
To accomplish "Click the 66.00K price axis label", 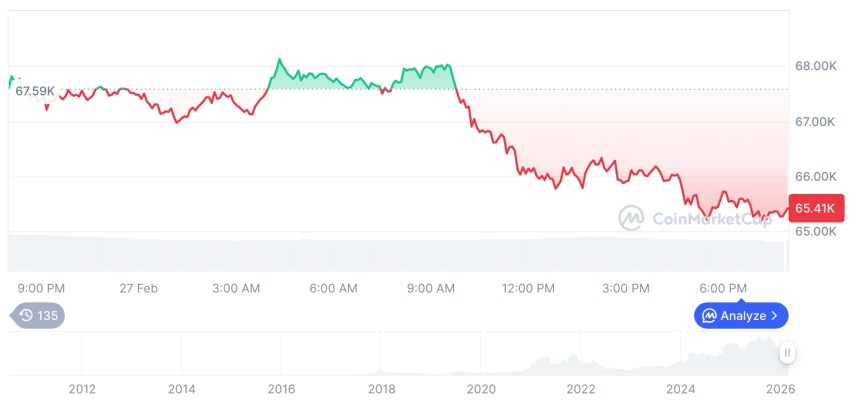I will [x=815, y=176].
